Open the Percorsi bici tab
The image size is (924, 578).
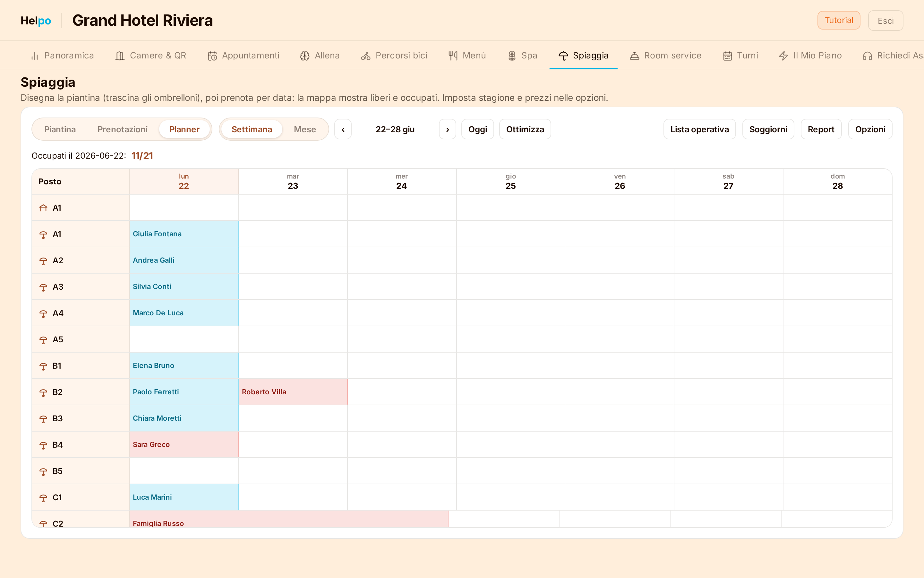pos(394,56)
